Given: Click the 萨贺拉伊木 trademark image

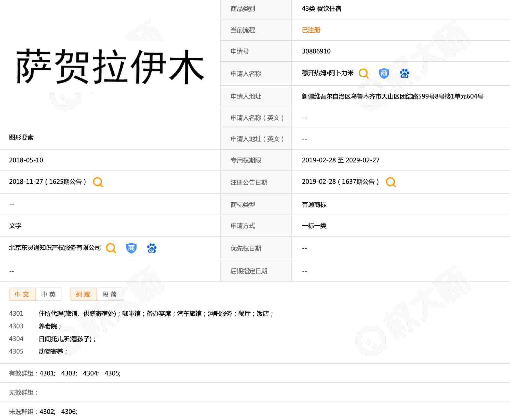Looking at the screenshot, I should tap(110, 67).
